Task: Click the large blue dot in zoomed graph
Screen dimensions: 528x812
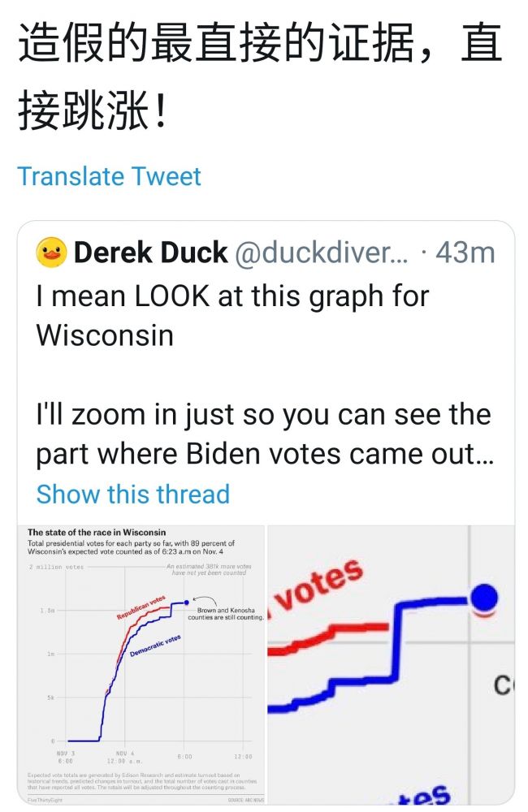Action: pyautogui.click(x=484, y=598)
